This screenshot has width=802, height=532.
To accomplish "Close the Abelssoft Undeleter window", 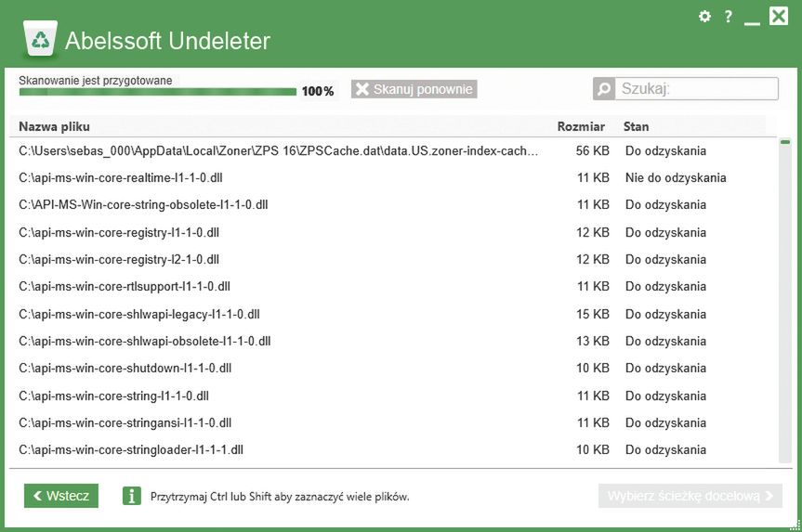I will (779, 16).
